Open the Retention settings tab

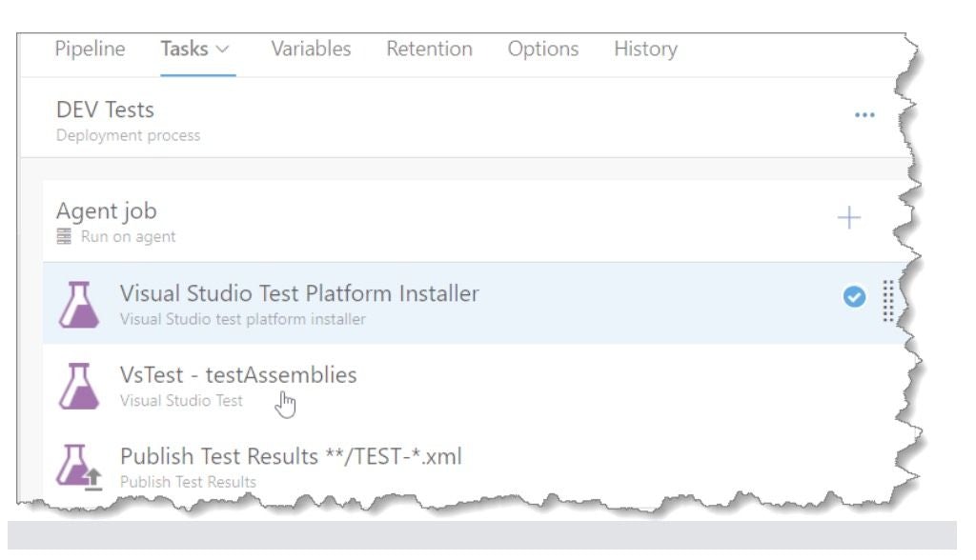tap(429, 49)
